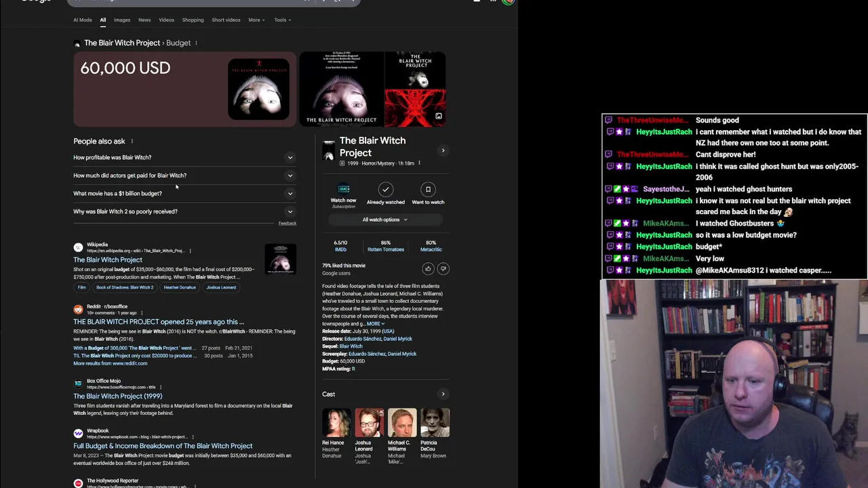Viewport: 868px width, 488px height.
Task: Open Wikipedia result options menu
Action: pyautogui.click(x=190, y=251)
